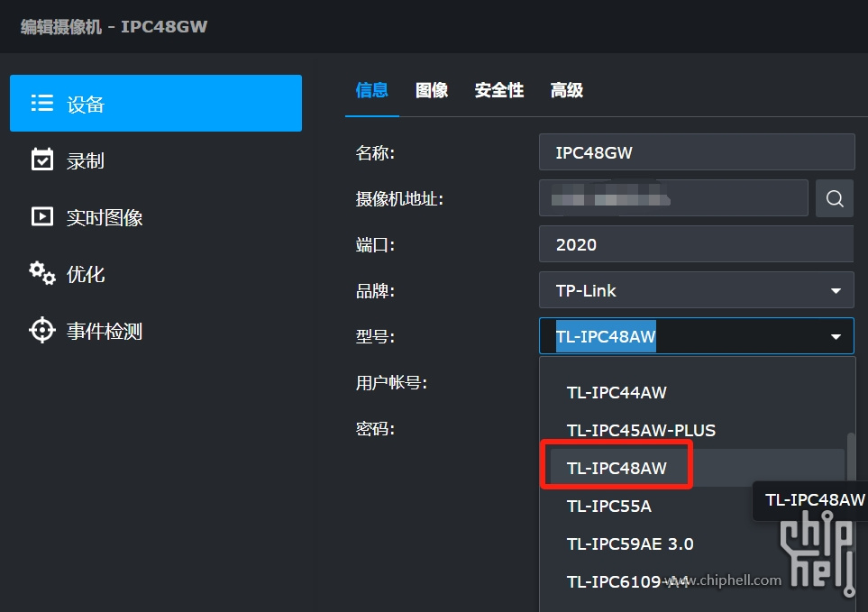This screenshot has height=612, width=868.
Task: Click the 事件检测 crosshair icon
Action: pyautogui.click(x=42, y=331)
